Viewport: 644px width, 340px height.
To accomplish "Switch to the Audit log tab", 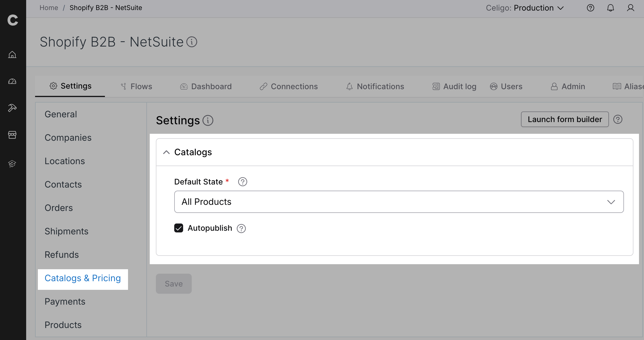I will [x=454, y=86].
